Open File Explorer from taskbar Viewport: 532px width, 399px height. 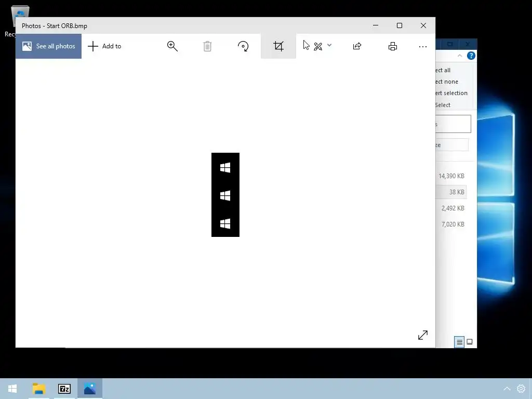point(39,389)
